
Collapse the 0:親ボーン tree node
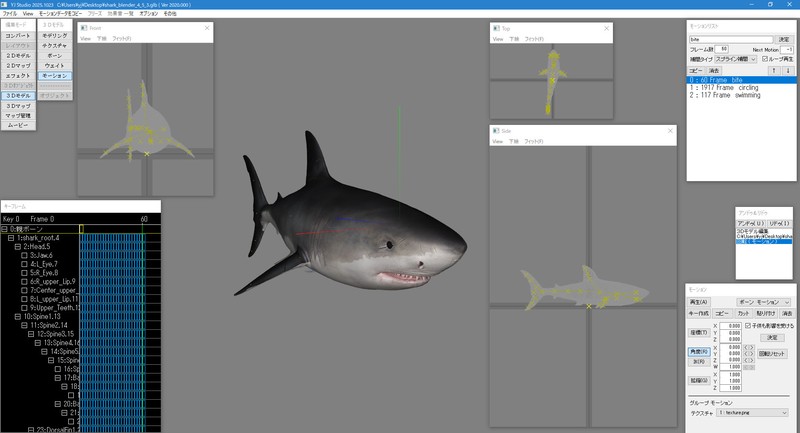click(x=5, y=229)
